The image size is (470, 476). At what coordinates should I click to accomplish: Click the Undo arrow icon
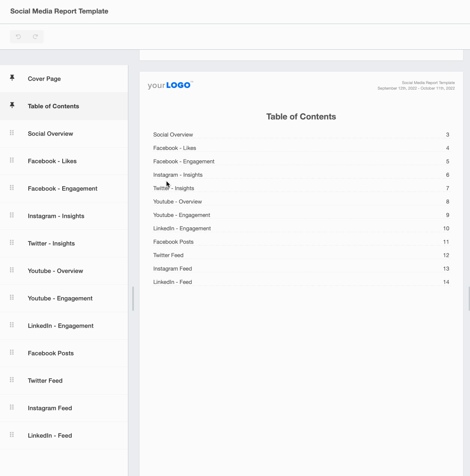(x=18, y=36)
